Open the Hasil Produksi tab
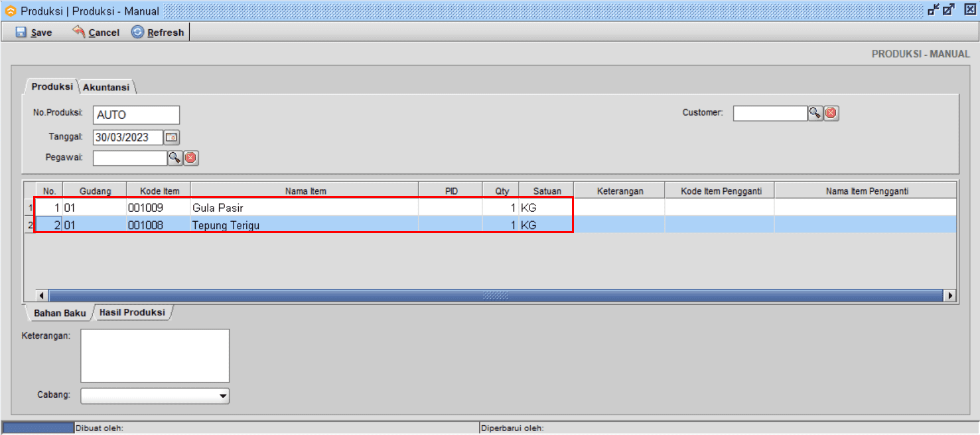The width and height of the screenshot is (980, 435). click(132, 312)
